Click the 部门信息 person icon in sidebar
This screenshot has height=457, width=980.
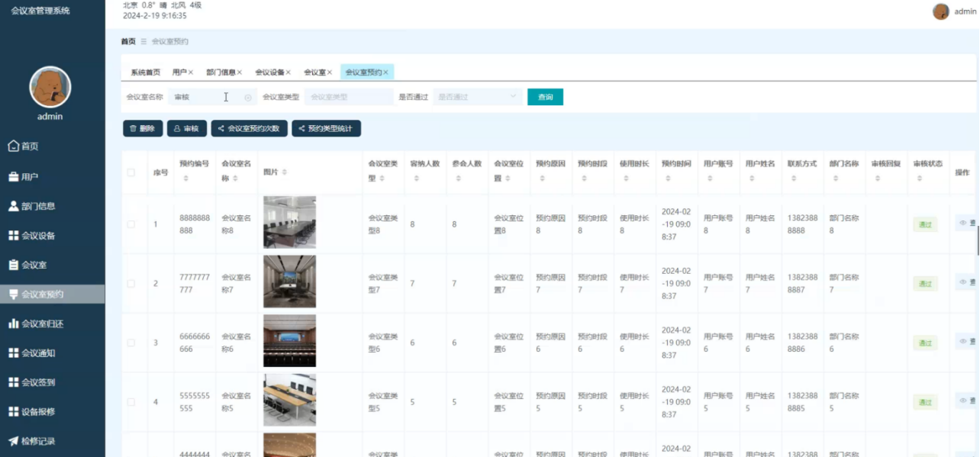click(13, 206)
